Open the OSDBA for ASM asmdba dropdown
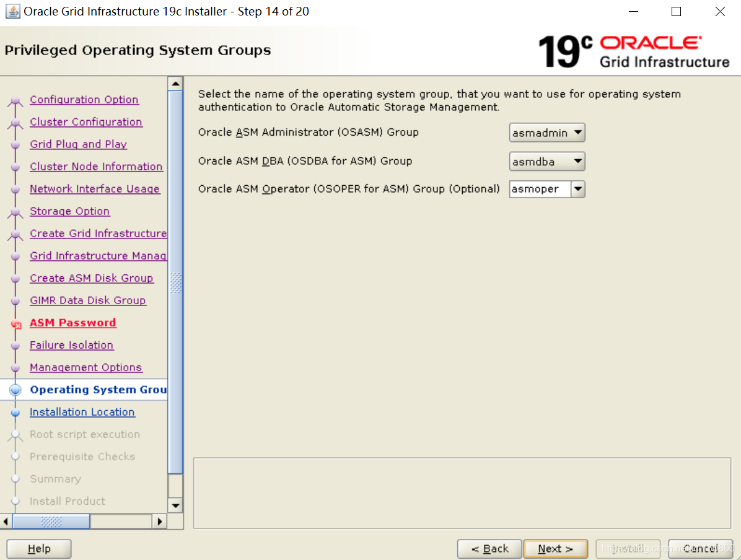The image size is (741, 560). click(x=547, y=162)
